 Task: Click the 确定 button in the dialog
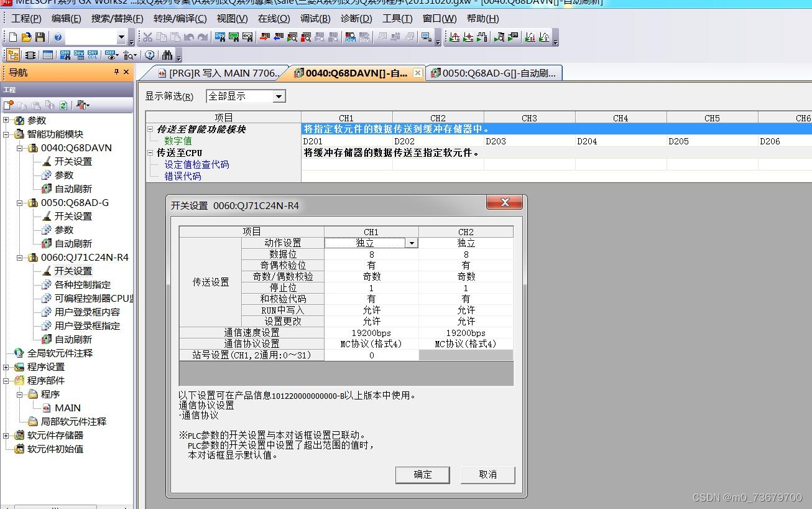tap(423, 475)
